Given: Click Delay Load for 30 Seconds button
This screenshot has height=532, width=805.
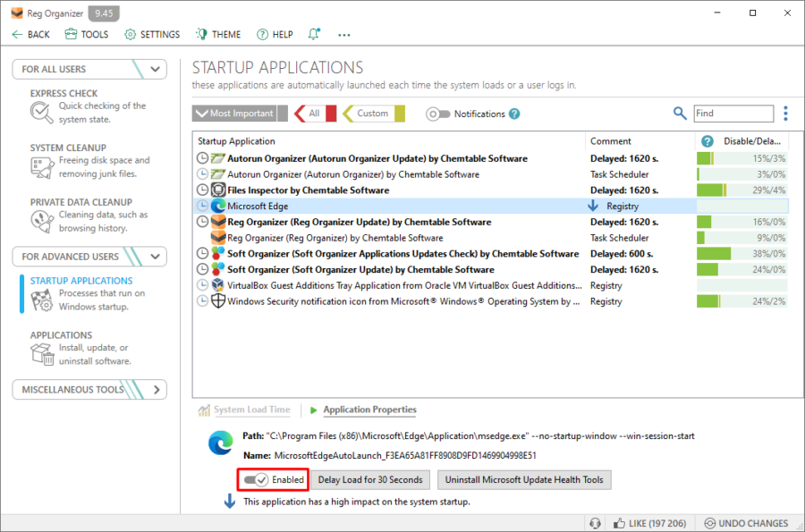Looking at the screenshot, I should tap(370, 479).
